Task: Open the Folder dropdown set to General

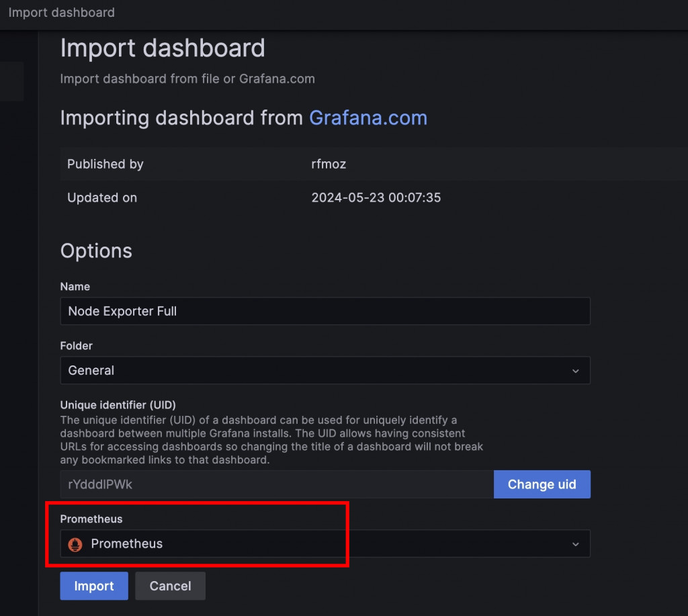Action: 325,370
